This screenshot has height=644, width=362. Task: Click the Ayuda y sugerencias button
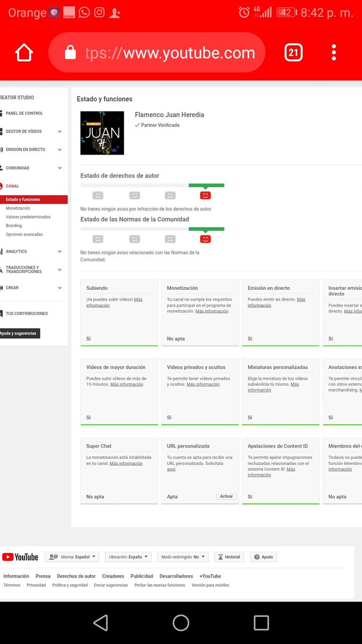[19, 333]
